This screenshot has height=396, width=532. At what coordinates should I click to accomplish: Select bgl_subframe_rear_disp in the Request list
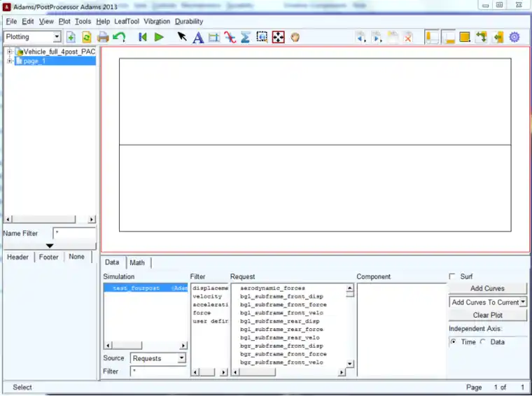pyautogui.click(x=279, y=321)
